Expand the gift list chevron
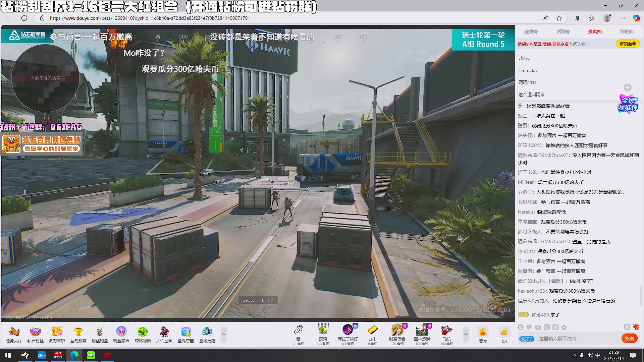Screen dimensions: 644x362 (x=466, y=335)
